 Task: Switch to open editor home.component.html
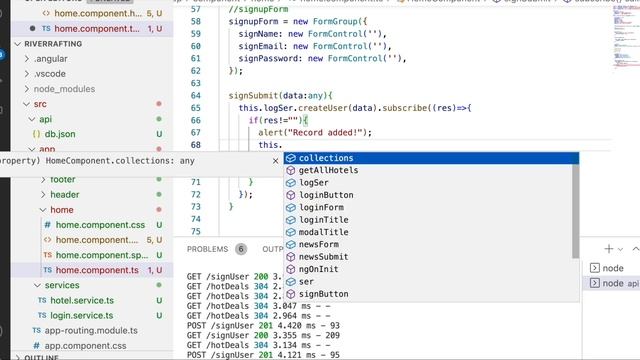click(98, 13)
